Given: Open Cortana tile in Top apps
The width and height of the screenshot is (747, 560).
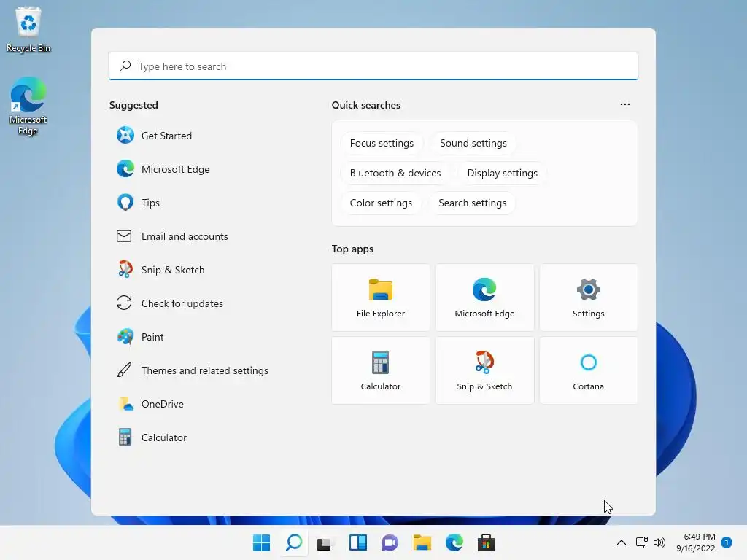Looking at the screenshot, I should [x=589, y=370].
